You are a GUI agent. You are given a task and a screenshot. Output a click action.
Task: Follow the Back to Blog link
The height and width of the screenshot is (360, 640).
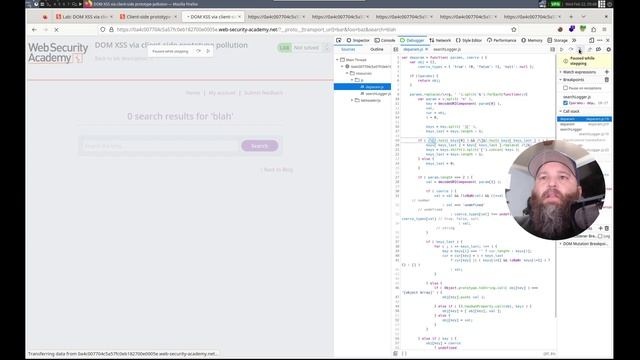(278, 169)
